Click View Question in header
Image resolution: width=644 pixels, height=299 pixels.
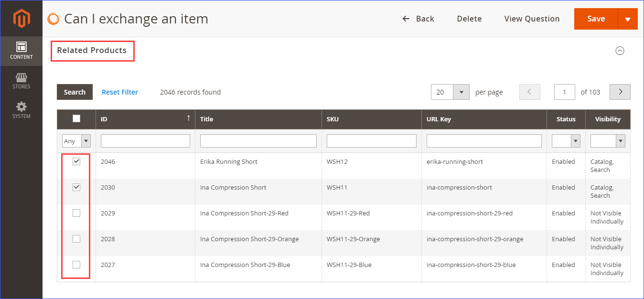(532, 19)
